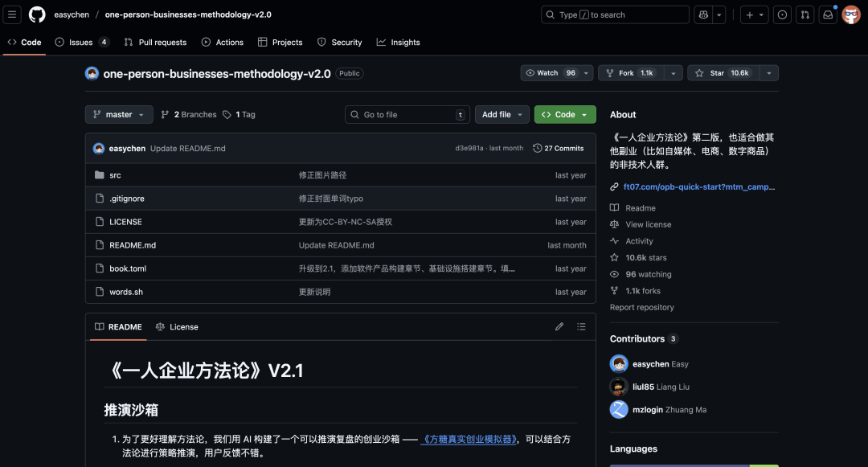Open pull requests icon in header
The image size is (868, 467).
click(805, 15)
